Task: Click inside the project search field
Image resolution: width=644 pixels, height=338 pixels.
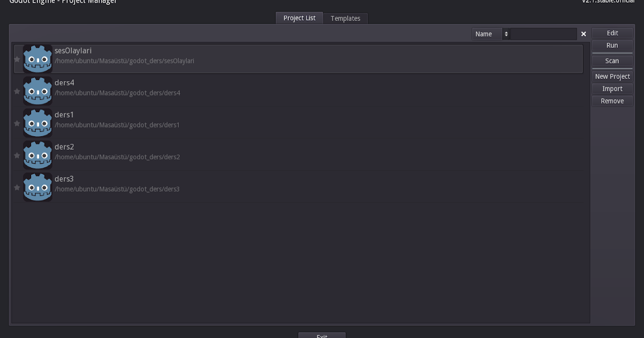Action: [x=545, y=34]
